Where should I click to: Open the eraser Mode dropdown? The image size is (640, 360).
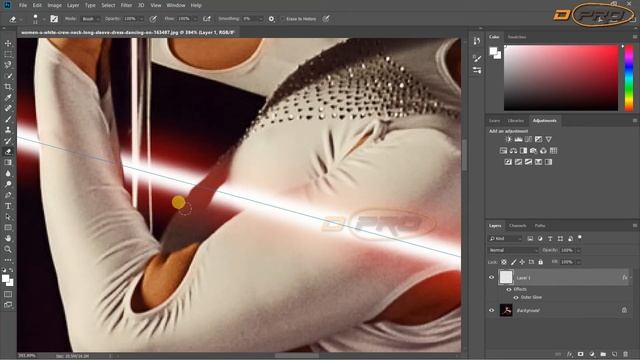click(90, 19)
